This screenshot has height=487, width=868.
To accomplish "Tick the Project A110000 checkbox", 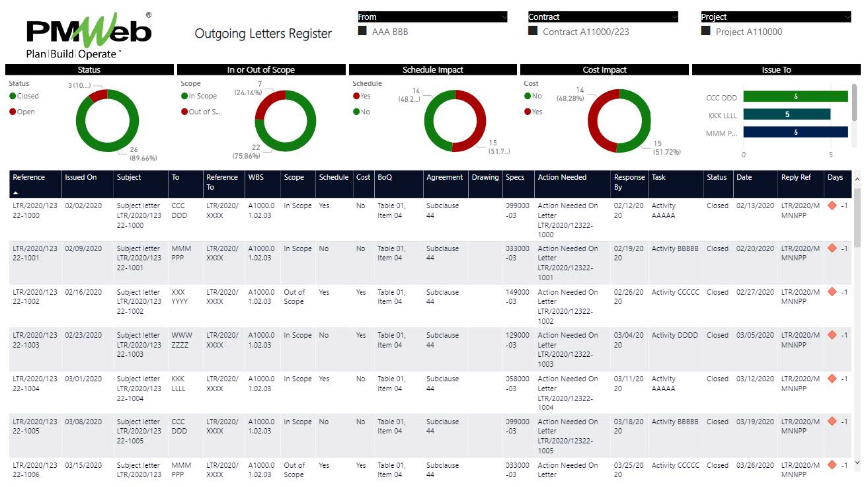I will tap(706, 30).
